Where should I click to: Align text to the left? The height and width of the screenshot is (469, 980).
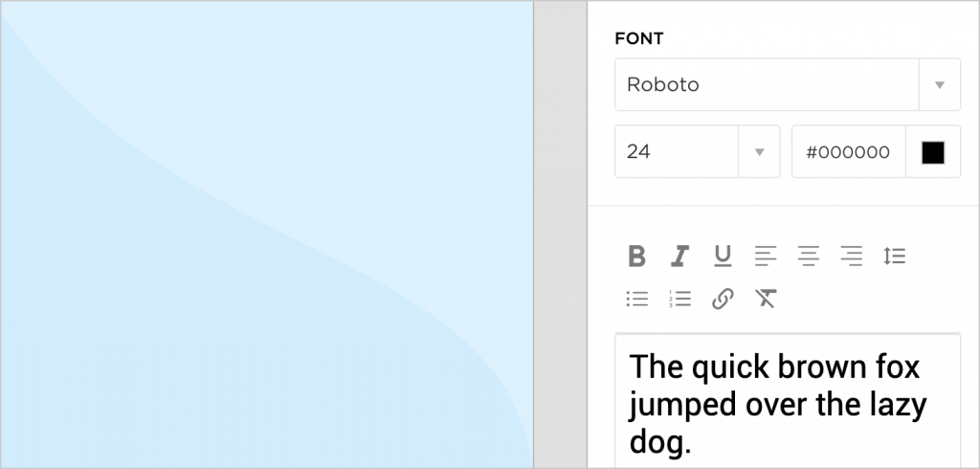click(765, 256)
